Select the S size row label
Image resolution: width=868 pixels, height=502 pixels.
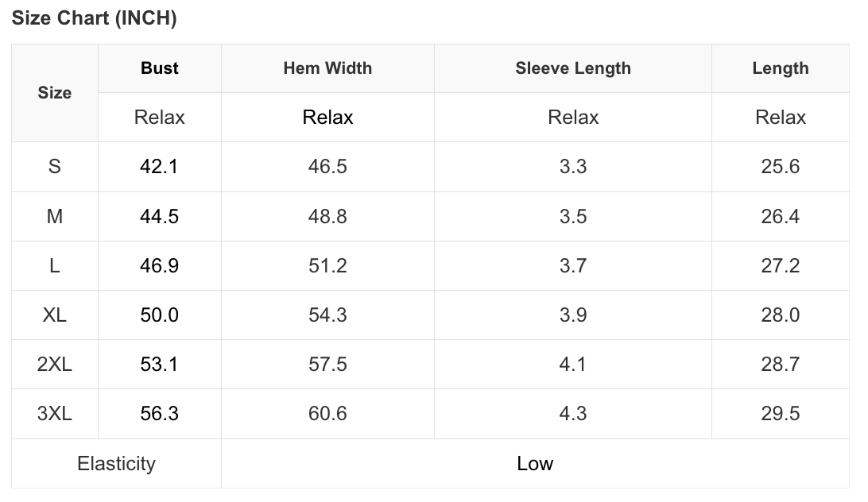pos(54,166)
